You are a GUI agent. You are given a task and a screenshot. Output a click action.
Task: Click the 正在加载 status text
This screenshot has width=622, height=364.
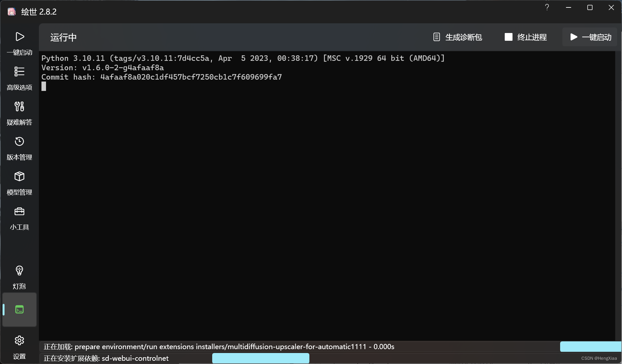point(219,347)
